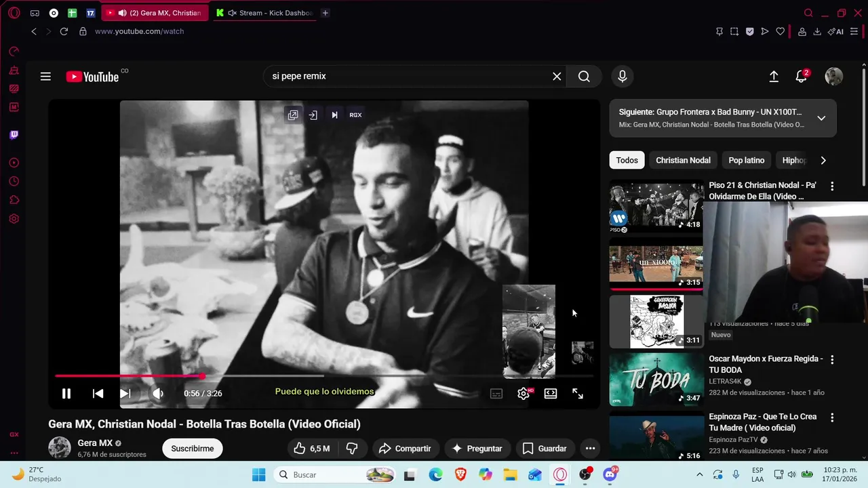Skip to previous video

tap(98, 393)
